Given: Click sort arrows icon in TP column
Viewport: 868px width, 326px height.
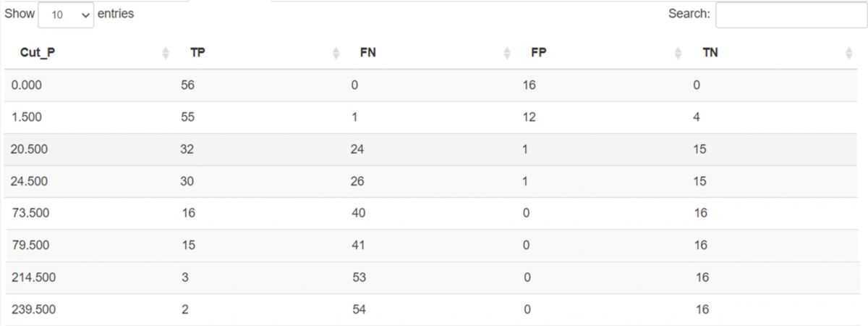Looking at the screenshot, I should pyautogui.click(x=336, y=53).
